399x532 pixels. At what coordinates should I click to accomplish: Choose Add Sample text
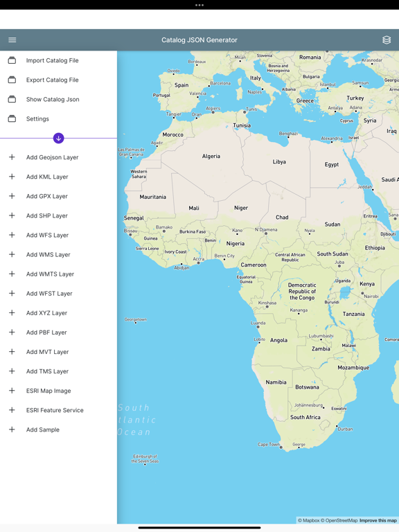coord(43,429)
